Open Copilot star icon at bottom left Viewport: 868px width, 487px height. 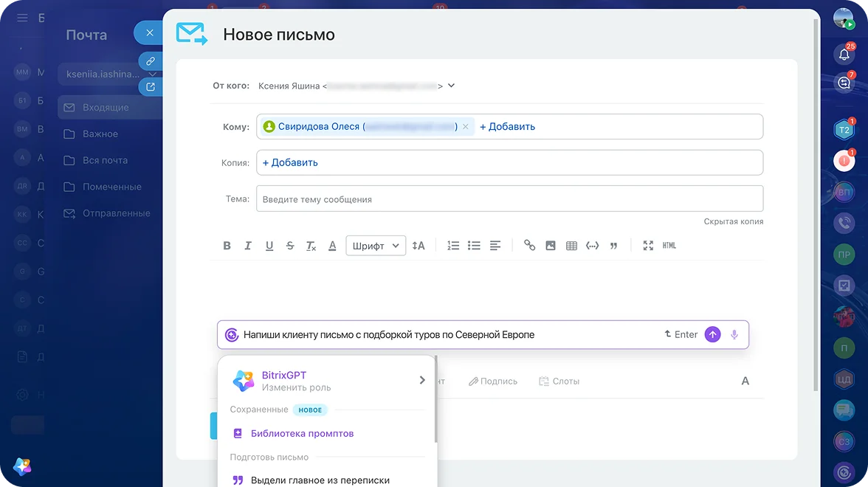(x=22, y=466)
